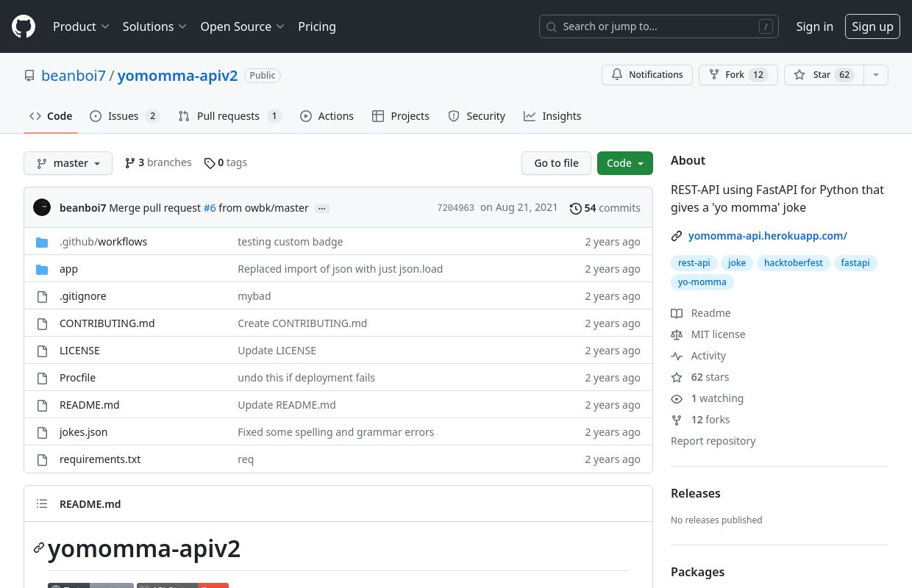The image size is (912, 588).
Task: Click the file icon beside README.md row
Action: pyautogui.click(x=42, y=405)
